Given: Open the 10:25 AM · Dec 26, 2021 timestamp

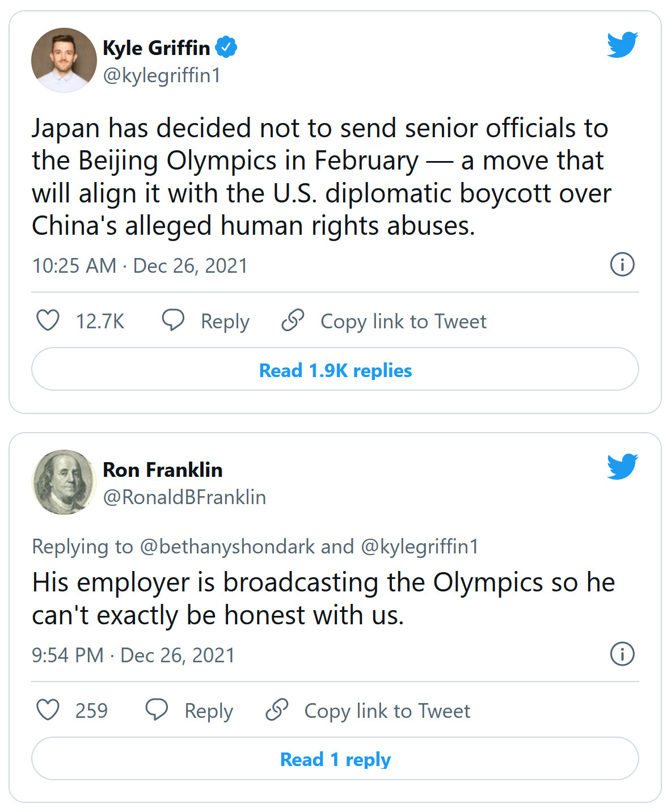Looking at the screenshot, I should tap(140, 266).
